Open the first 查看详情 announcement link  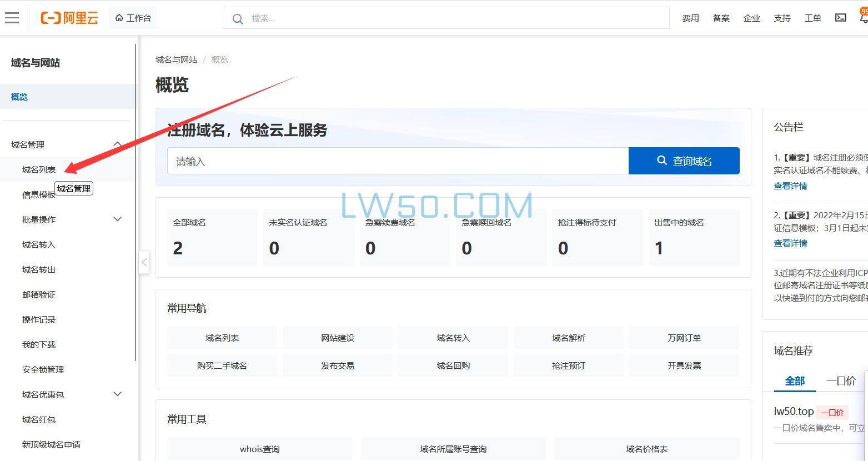[790, 186]
